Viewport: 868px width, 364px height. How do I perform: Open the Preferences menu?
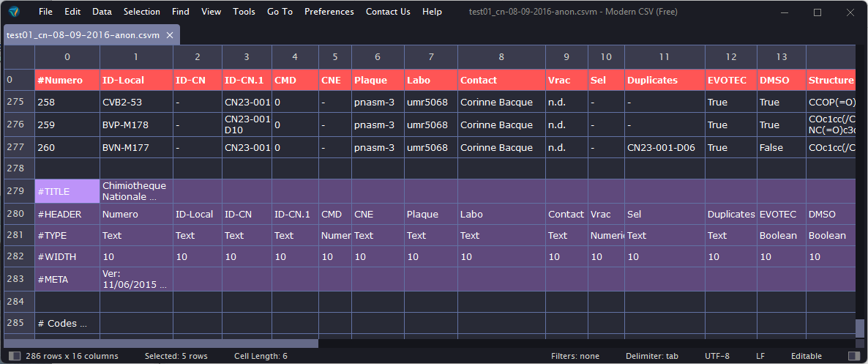329,12
